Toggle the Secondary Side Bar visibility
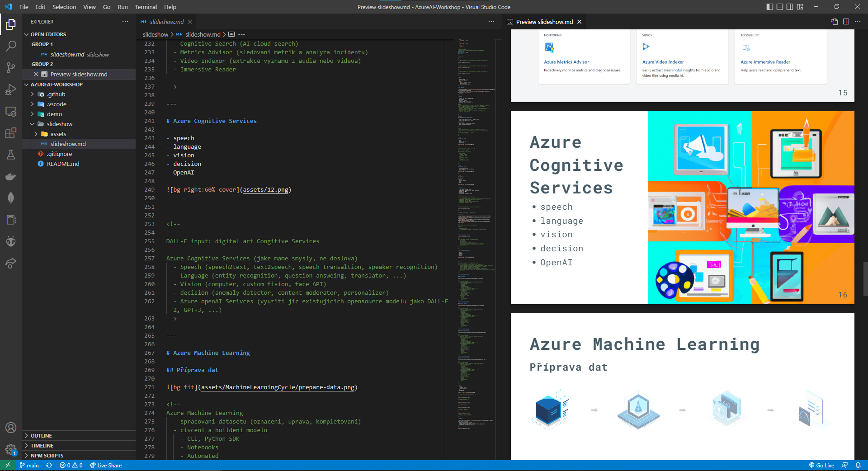Viewport: 868px width, 471px height. point(790,7)
